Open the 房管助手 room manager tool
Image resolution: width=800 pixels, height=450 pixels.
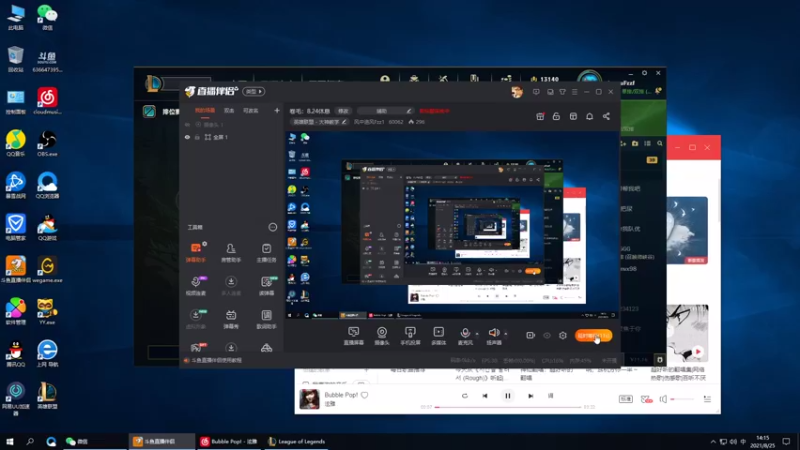pos(231,252)
